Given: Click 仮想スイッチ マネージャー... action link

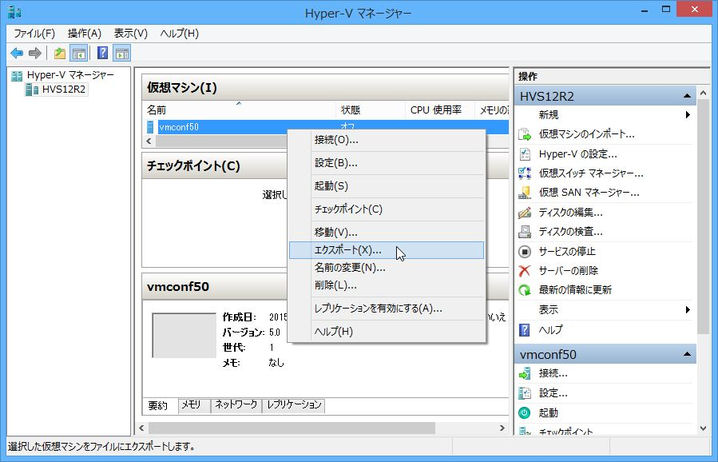Looking at the screenshot, I should tap(591, 174).
